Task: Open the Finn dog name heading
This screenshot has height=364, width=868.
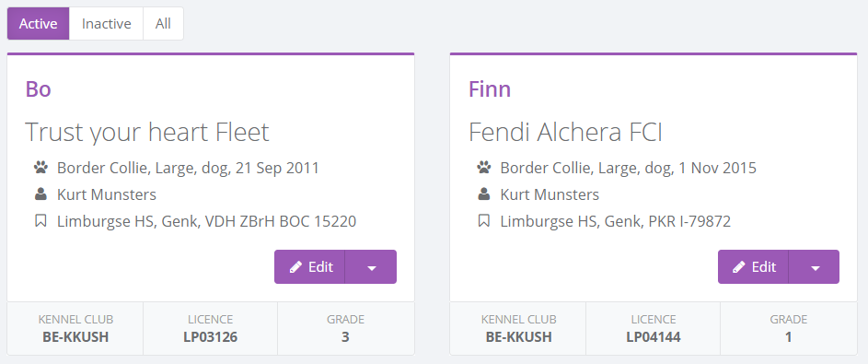Action: coord(490,89)
